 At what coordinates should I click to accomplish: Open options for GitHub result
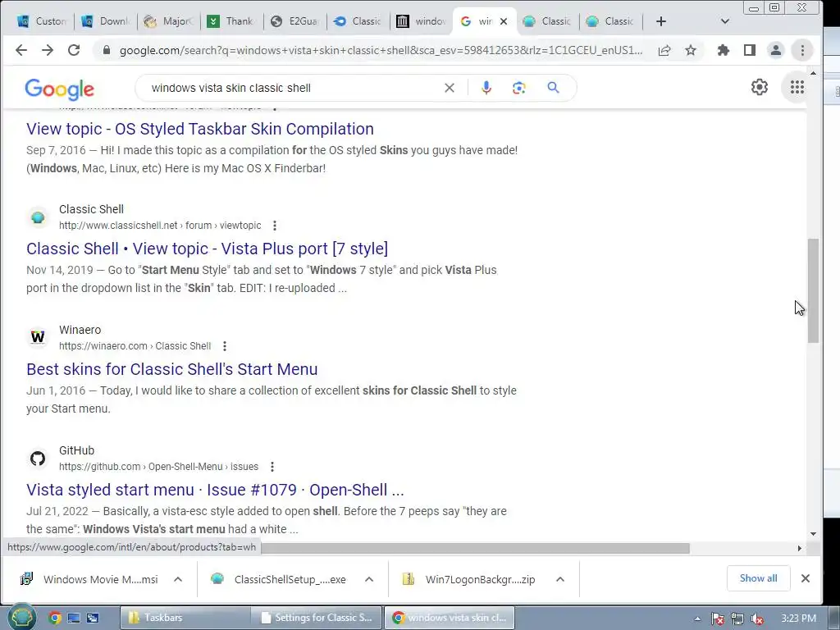pyautogui.click(x=272, y=467)
